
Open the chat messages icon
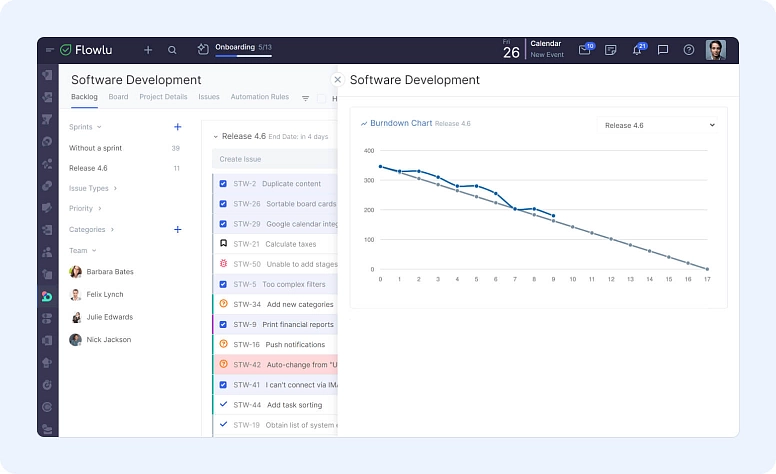pyautogui.click(x=663, y=50)
